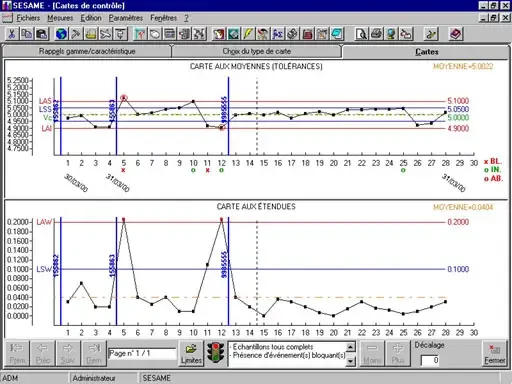Screen dimensions: 512x384
Task: Click the Limites button
Action: 191,354
